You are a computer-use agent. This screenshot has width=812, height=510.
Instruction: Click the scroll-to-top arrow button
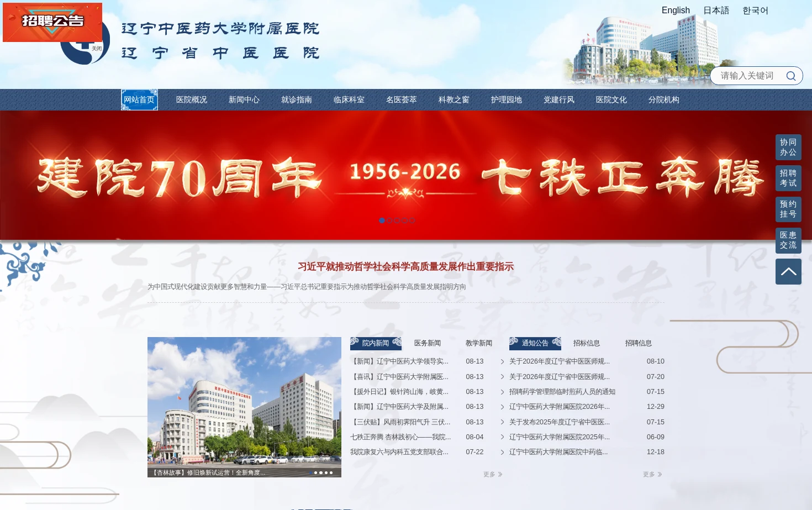(x=788, y=271)
